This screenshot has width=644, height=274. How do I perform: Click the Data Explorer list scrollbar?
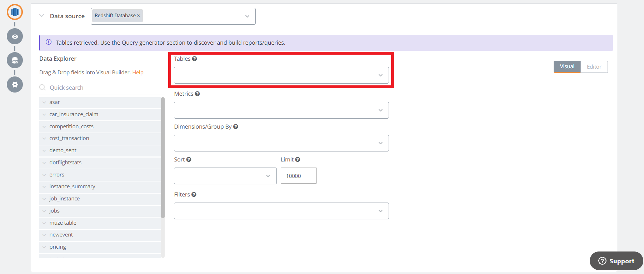[163, 157]
